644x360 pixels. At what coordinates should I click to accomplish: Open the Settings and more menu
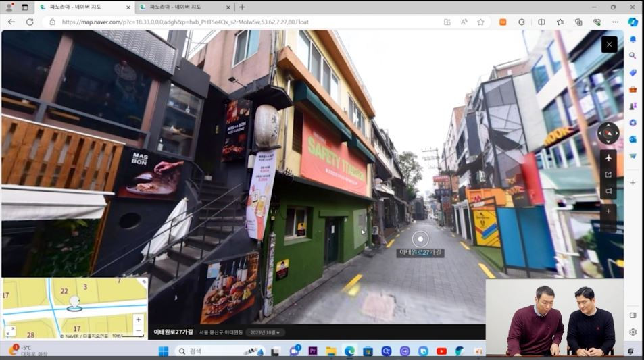click(x=615, y=22)
